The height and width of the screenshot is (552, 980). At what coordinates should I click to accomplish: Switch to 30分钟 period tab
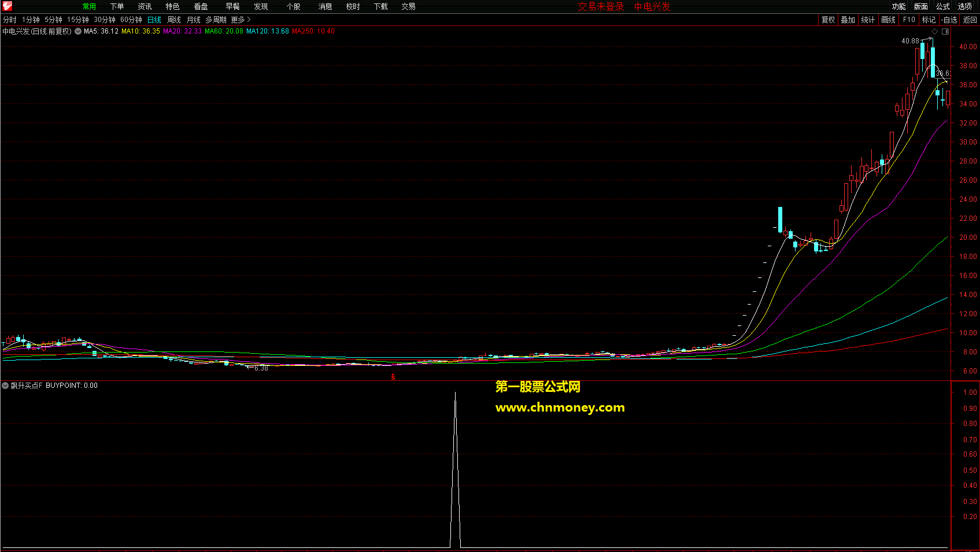pos(105,20)
